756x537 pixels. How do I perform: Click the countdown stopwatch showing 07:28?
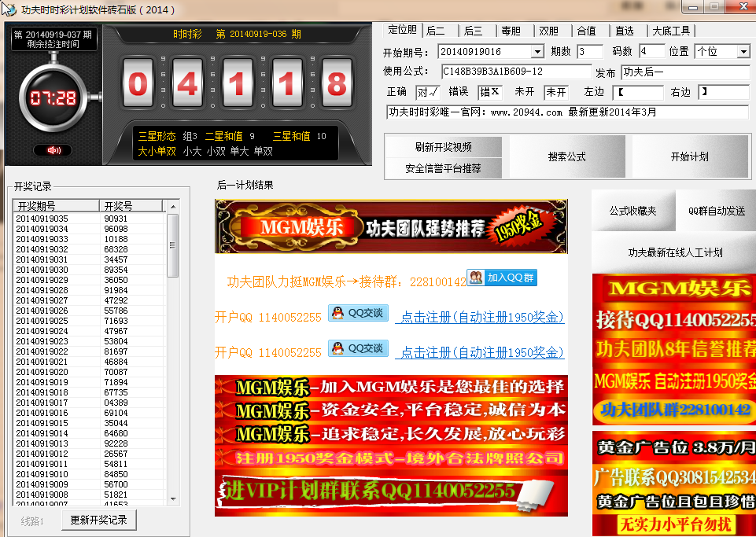(53, 98)
